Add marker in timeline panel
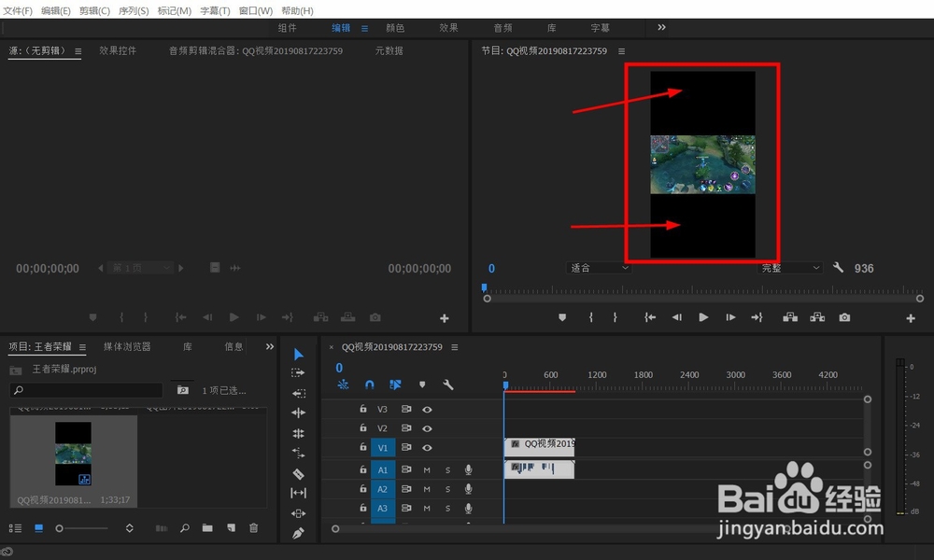Screen dimensions: 934x560 pyautogui.click(x=422, y=385)
